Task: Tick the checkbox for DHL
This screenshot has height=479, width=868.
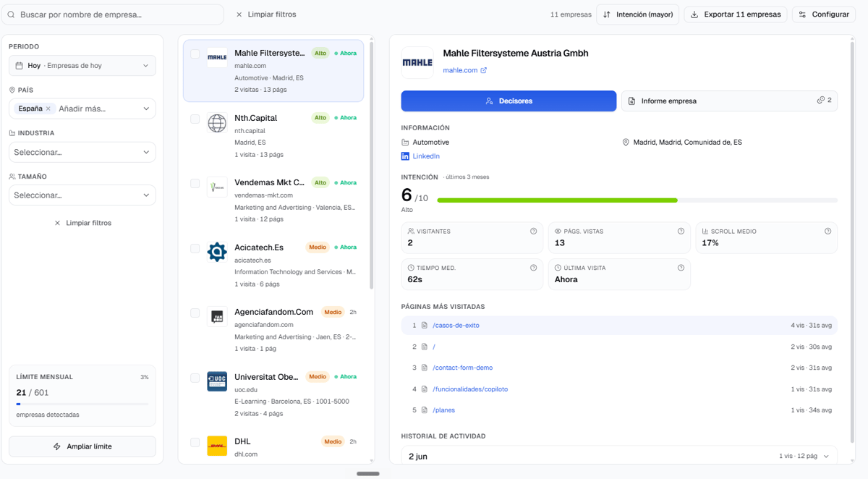Action: (195, 442)
